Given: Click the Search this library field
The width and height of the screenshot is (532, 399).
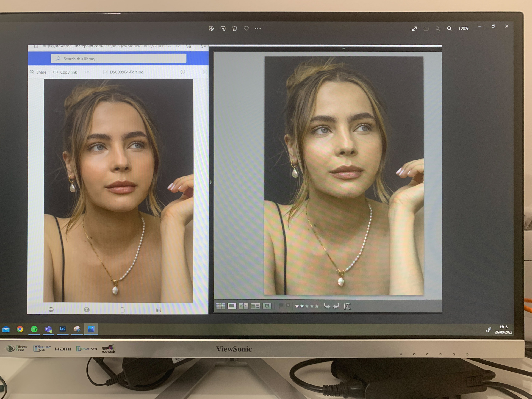Looking at the screenshot, I should point(118,59).
